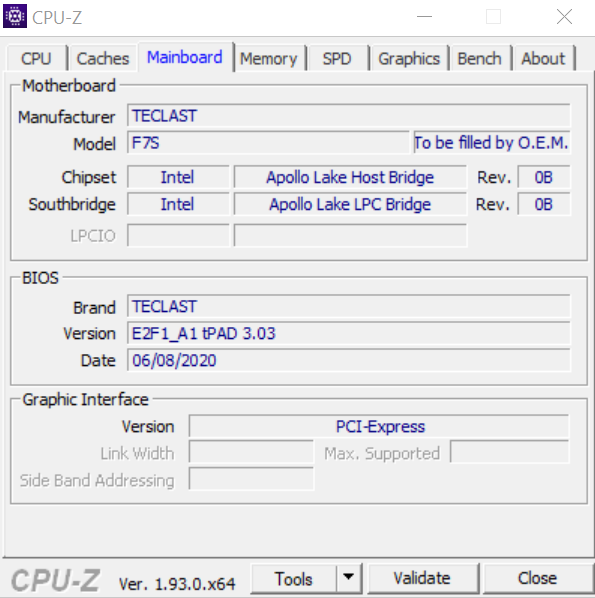Click the Tools button
595x598 pixels.
294,579
